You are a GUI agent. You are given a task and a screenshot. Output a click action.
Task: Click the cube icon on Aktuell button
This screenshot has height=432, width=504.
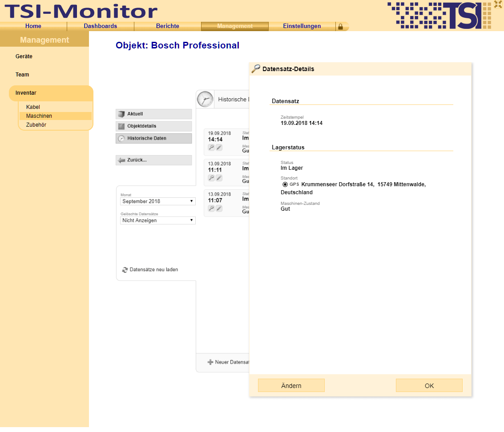tap(121, 114)
